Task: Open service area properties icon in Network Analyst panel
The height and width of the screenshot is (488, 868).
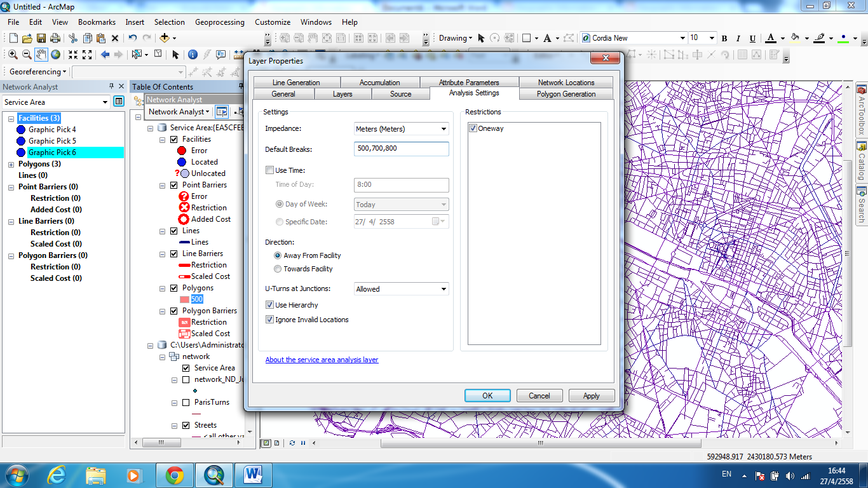Action: click(119, 102)
